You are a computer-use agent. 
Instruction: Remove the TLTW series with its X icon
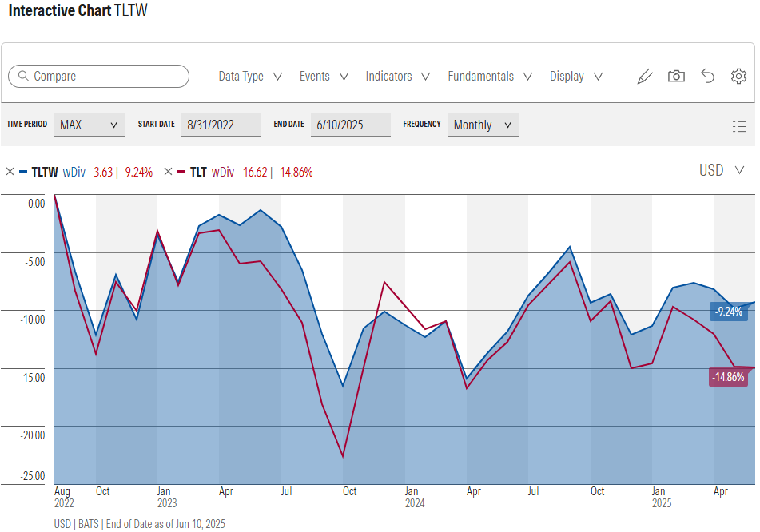pyautogui.click(x=10, y=171)
